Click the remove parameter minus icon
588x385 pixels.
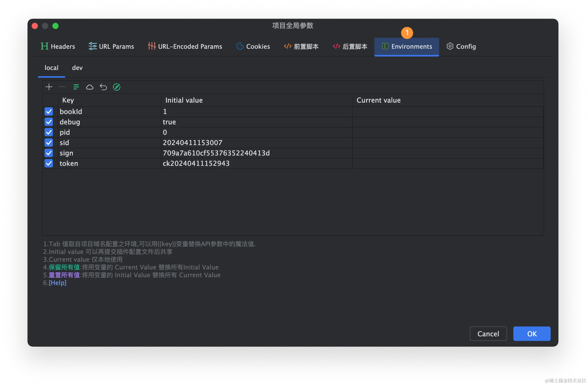(62, 87)
